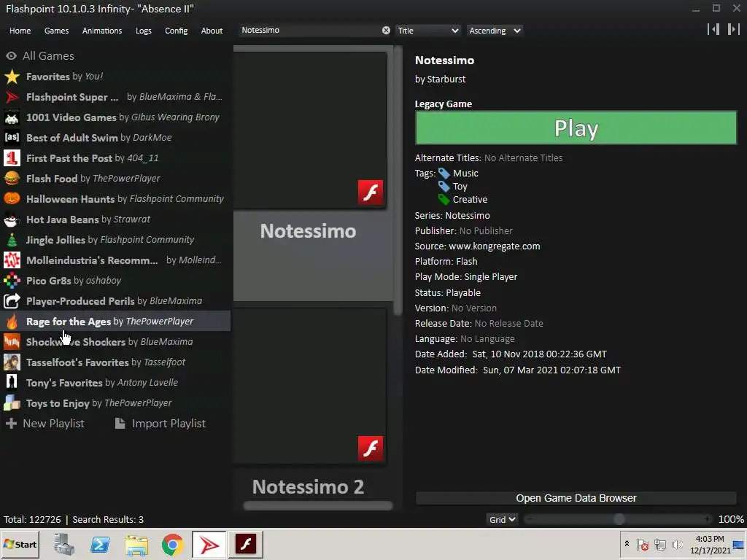The image size is (747, 560).
Task: Click the Tasselfoot's Favorites portrait icon
Action: pyautogui.click(x=12, y=362)
